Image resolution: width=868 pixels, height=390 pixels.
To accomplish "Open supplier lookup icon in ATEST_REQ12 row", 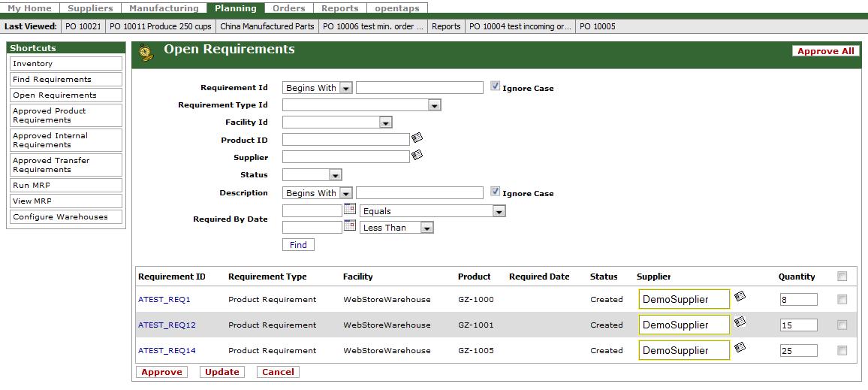I will click(x=740, y=322).
